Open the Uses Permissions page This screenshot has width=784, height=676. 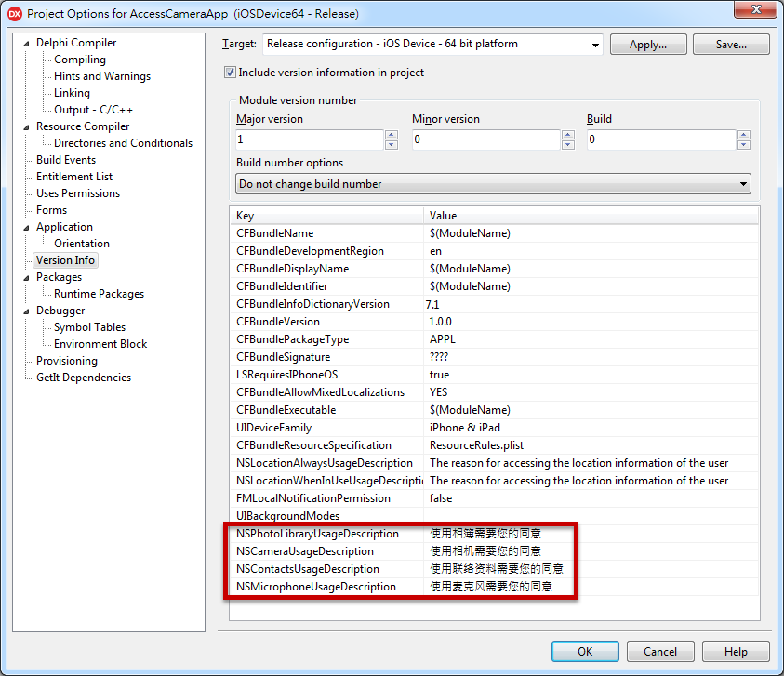point(78,193)
